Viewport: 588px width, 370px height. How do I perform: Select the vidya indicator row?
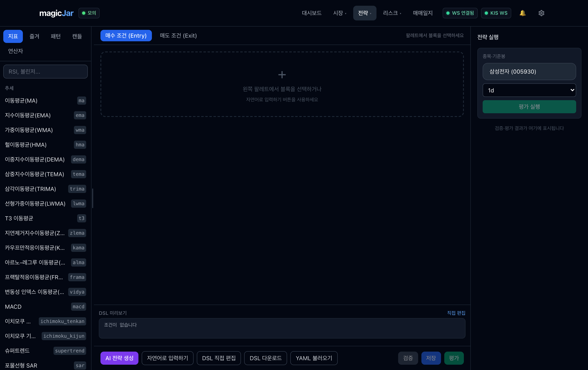[45, 292]
